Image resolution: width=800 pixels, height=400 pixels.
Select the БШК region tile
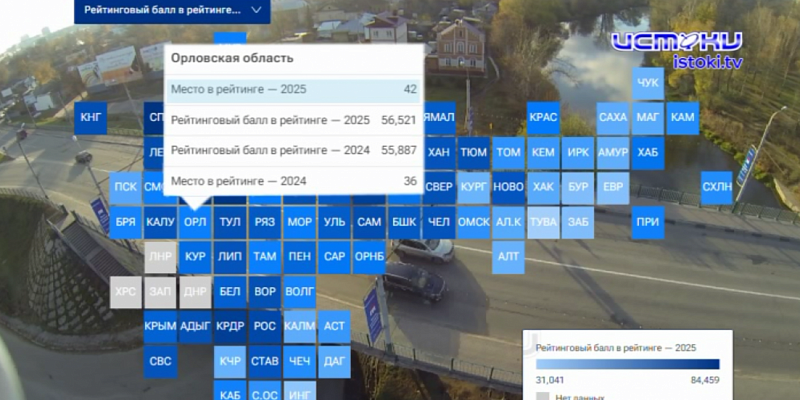(x=404, y=222)
